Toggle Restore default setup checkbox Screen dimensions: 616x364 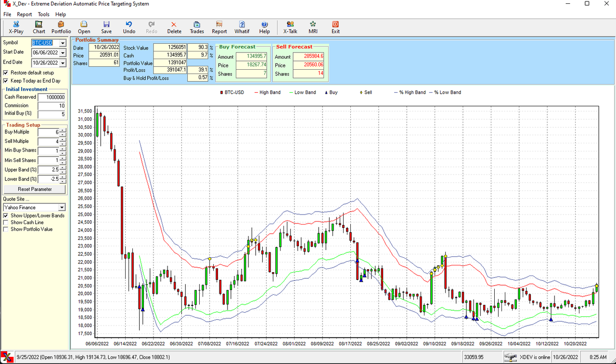pyautogui.click(x=6, y=73)
